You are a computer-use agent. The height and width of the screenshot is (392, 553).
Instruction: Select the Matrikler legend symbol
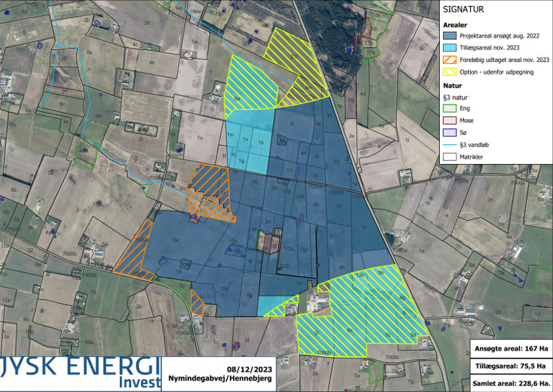[448, 155]
